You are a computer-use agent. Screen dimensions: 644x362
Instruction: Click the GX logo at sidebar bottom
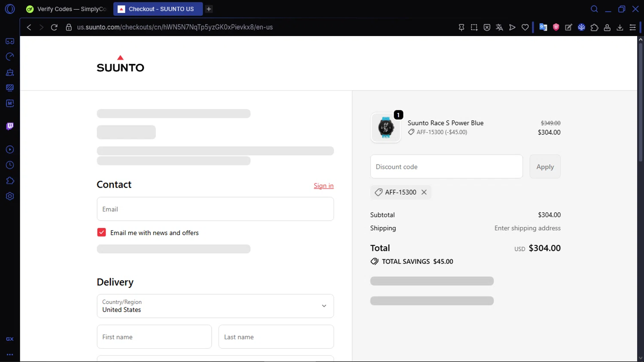pyautogui.click(x=10, y=339)
